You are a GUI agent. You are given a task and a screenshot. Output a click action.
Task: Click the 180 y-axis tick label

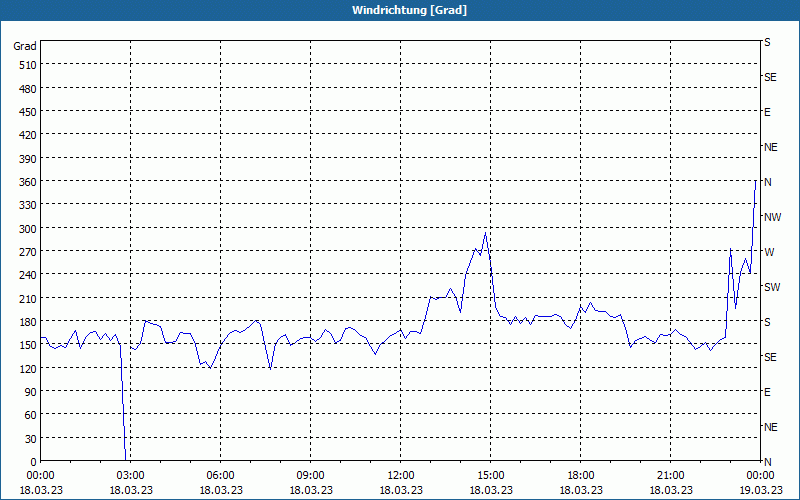click(x=28, y=322)
